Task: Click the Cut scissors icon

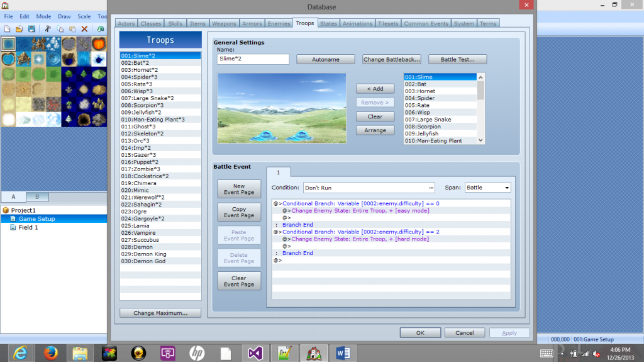Action: [48, 29]
